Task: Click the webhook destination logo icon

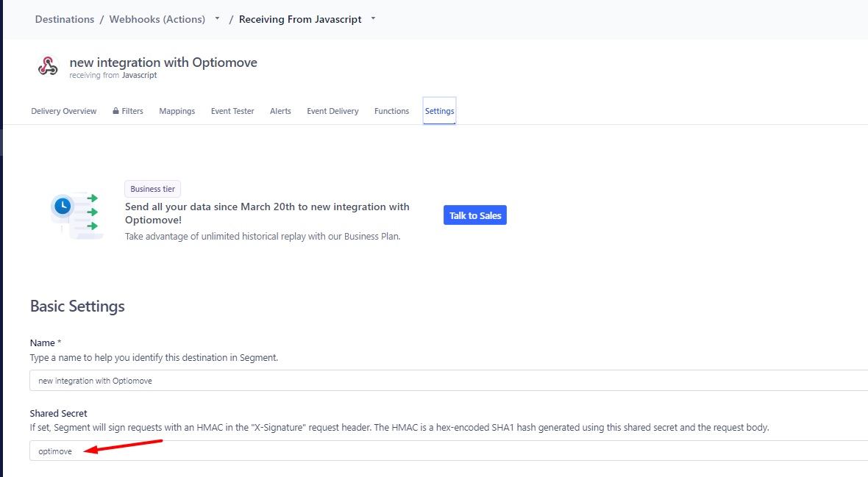Action: pyautogui.click(x=48, y=66)
